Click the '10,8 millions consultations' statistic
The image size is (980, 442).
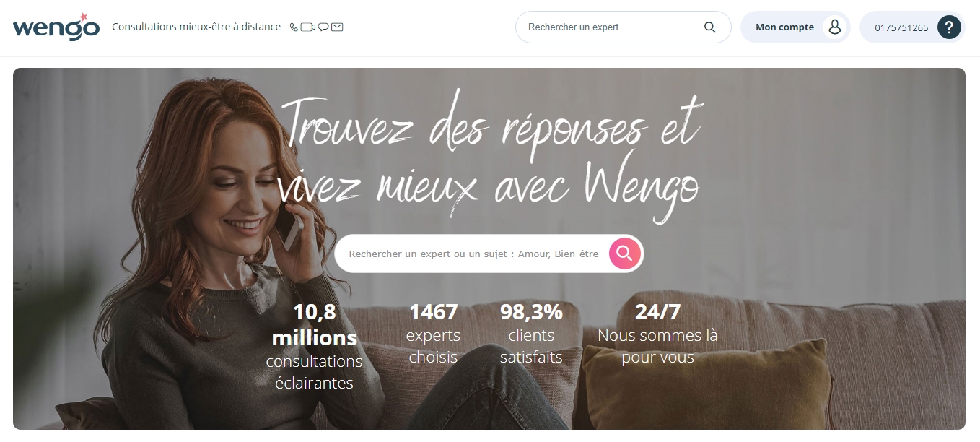coord(314,347)
